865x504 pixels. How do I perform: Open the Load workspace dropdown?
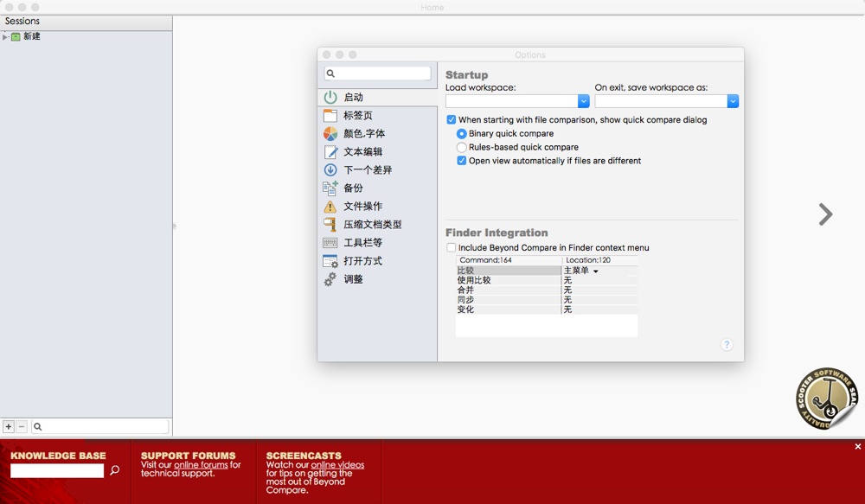pyautogui.click(x=583, y=101)
